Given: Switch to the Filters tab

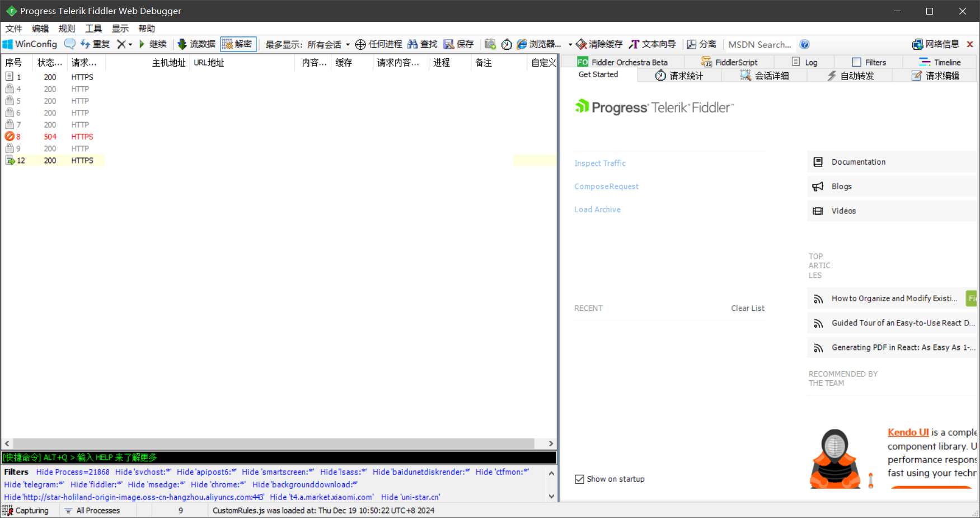Looking at the screenshot, I should [x=869, y=62].
